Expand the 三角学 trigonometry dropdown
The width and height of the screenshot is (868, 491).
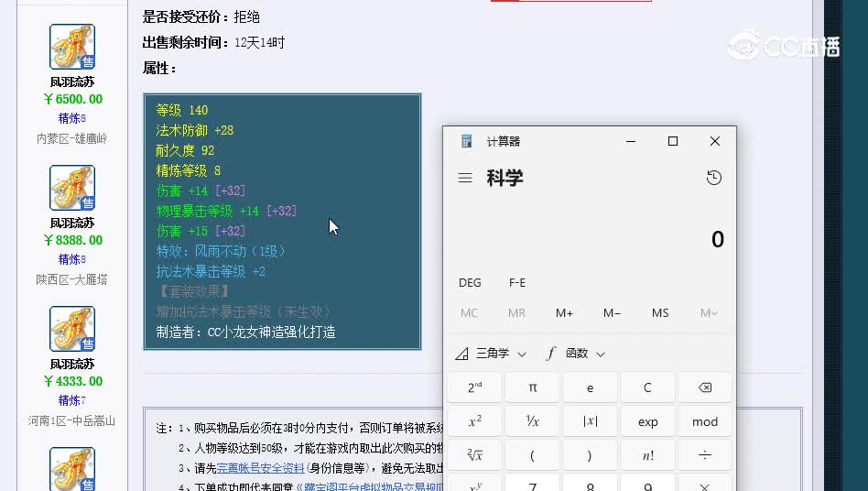[492, 354]
